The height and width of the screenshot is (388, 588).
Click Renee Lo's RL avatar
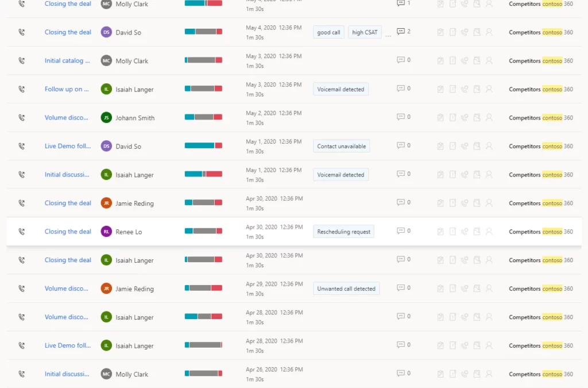(106, 232)
